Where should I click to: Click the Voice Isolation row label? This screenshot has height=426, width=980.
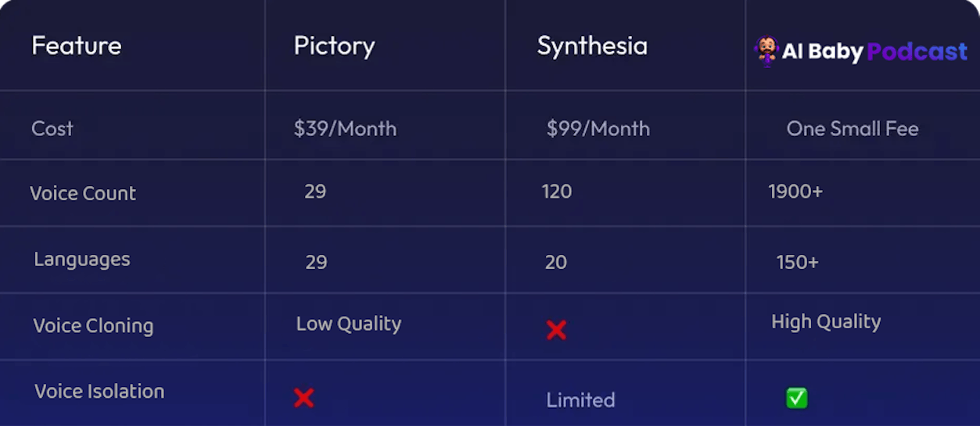99,392
